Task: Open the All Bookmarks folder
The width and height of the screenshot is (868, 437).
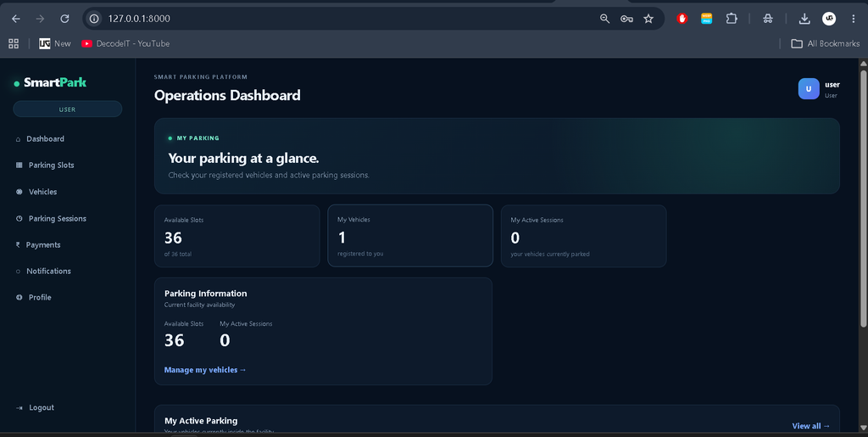Action: point(826,44)
